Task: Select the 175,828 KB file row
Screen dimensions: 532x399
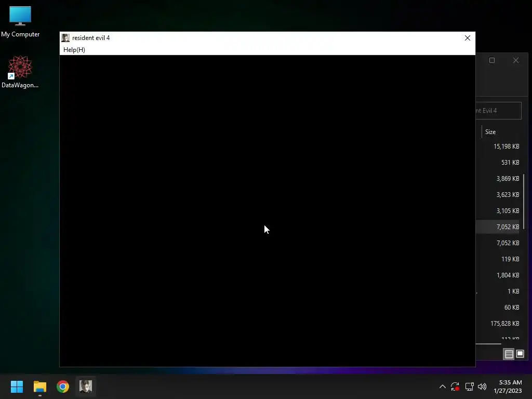Action: tap(498, 323)
